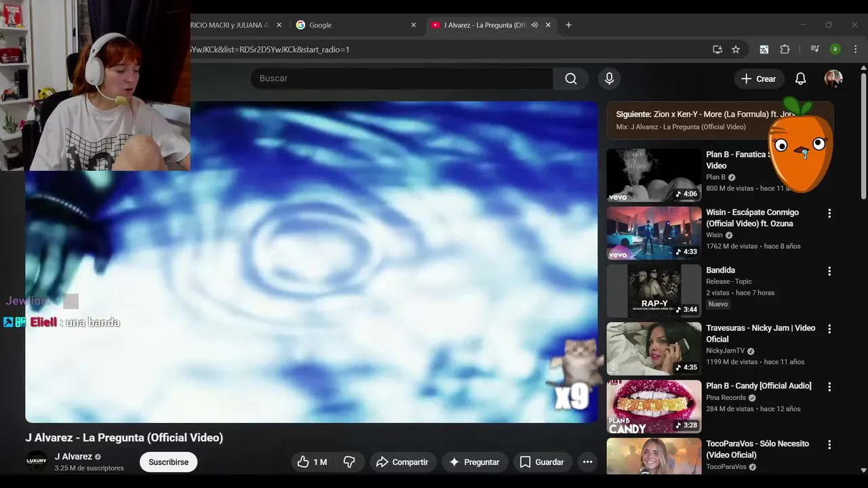Mute the tab using its speaker icon

click(x=534, y=25)
